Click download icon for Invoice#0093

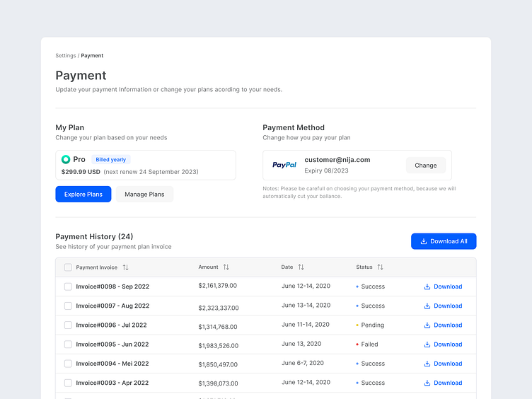click(x=427, y=383)
